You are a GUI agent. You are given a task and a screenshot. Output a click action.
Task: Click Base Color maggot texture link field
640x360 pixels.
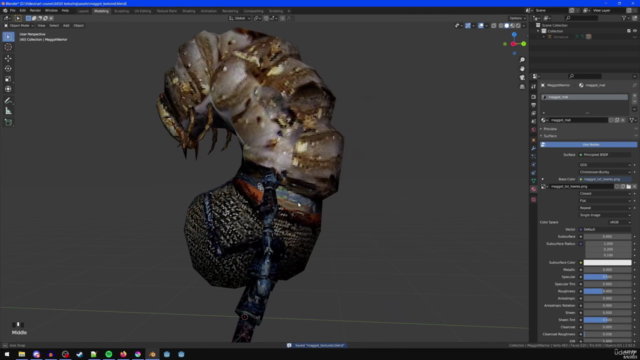pyautogui.click(x=605, y=180)
